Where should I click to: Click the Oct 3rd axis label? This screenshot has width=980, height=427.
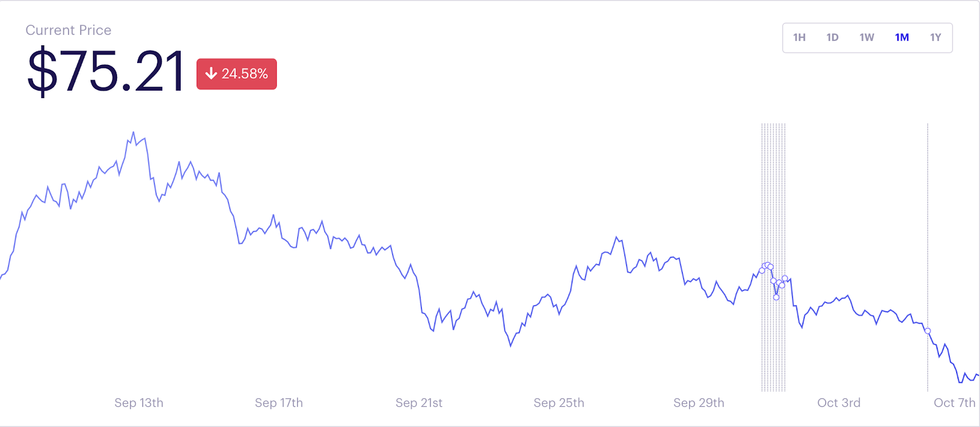click(x=840, y=402)
